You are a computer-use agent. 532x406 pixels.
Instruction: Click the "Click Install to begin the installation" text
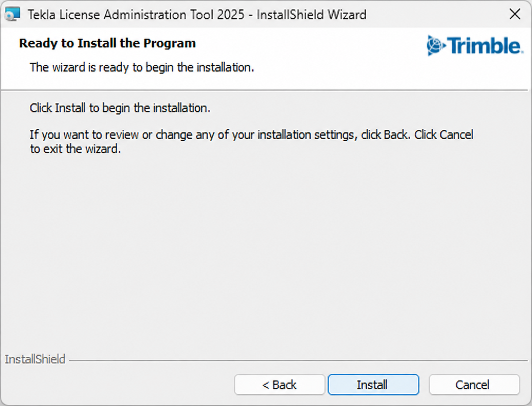point(120,108)
